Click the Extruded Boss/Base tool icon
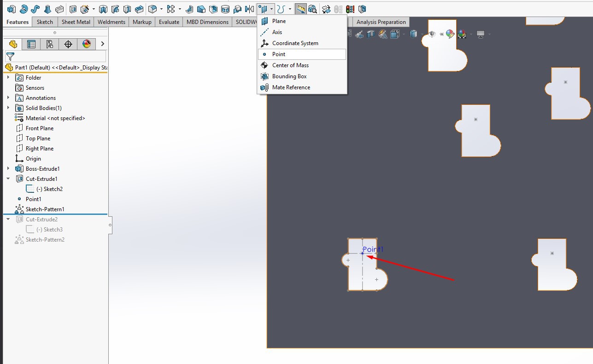Screen dimensions: 593x364 [11, 9]
